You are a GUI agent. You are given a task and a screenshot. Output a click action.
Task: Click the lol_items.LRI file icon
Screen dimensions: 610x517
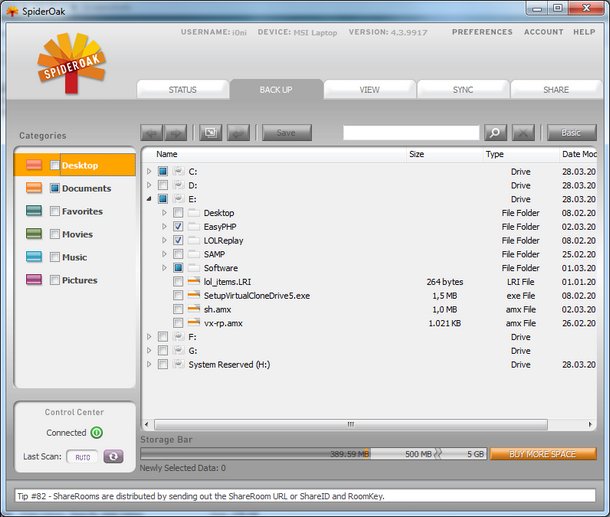pos(194,281)
